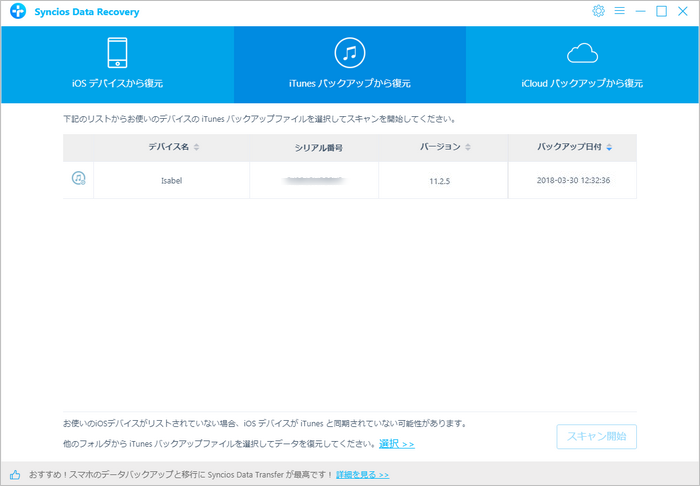The width and height of the screenshot is (700, 486).
Task: Maximize the Syncios window
Action: (662, 11)
